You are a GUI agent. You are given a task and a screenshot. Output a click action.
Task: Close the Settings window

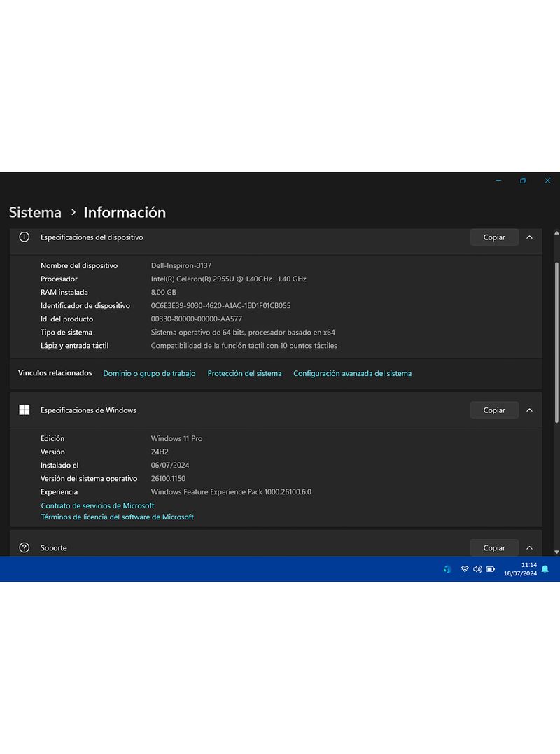[547, 181]
